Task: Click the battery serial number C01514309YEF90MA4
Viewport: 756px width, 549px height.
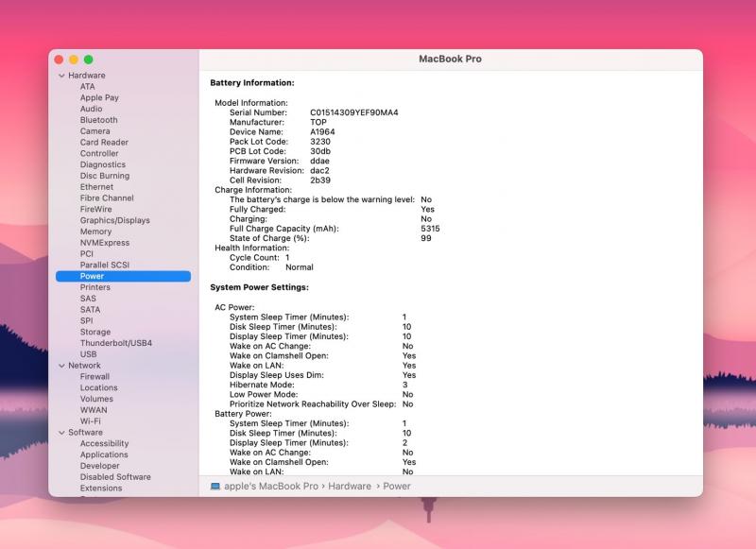Action: click(353, 112)
